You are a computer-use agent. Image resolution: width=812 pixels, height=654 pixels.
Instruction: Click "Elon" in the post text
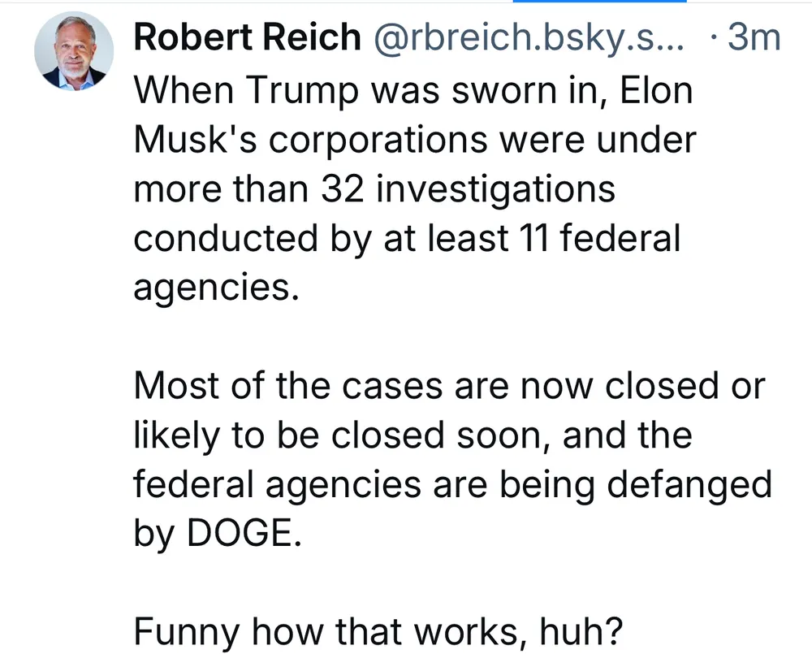[657, 90]
